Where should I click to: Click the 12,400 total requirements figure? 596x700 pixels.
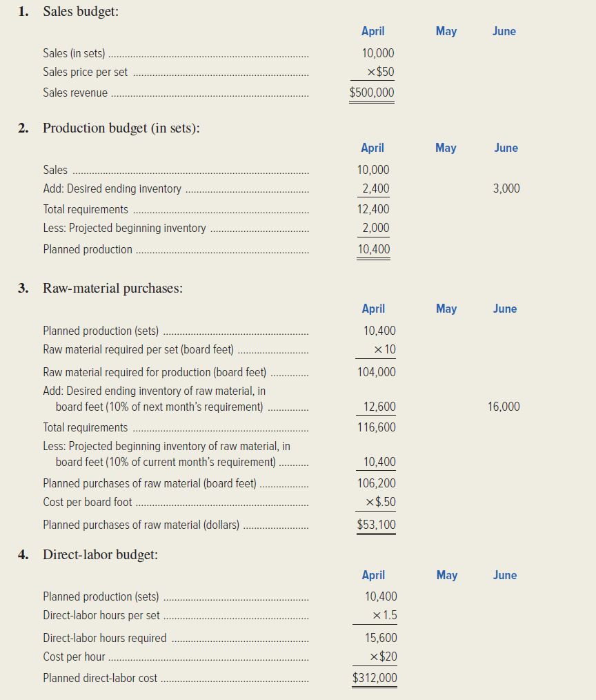(x=373, y=209)
